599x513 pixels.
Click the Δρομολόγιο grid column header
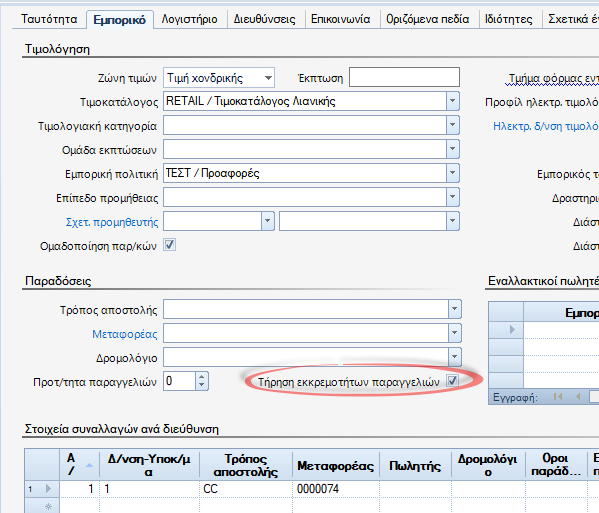point(488,464)
